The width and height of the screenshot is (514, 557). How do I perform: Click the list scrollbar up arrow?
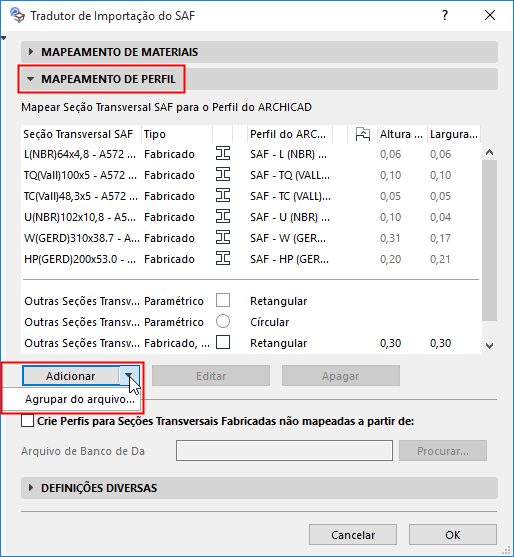click(489, 152)
